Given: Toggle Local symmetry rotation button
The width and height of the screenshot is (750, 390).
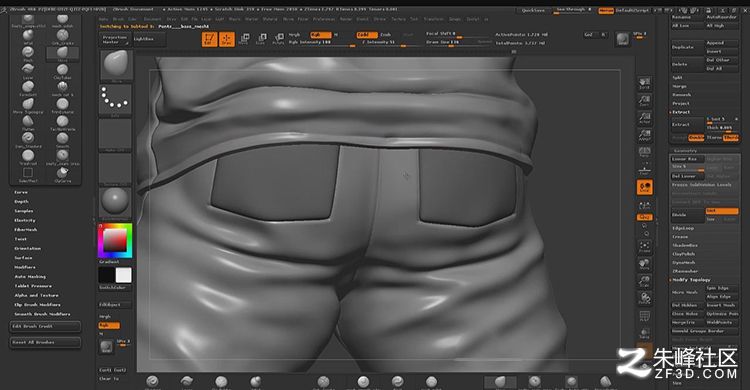Looking at the screenshot, I should [x=644, y=187].
